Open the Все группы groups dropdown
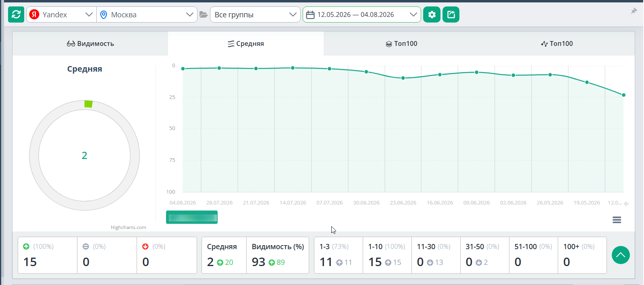Image resolution: width=644 pixels, height=285 pixels. coord(255,14)
